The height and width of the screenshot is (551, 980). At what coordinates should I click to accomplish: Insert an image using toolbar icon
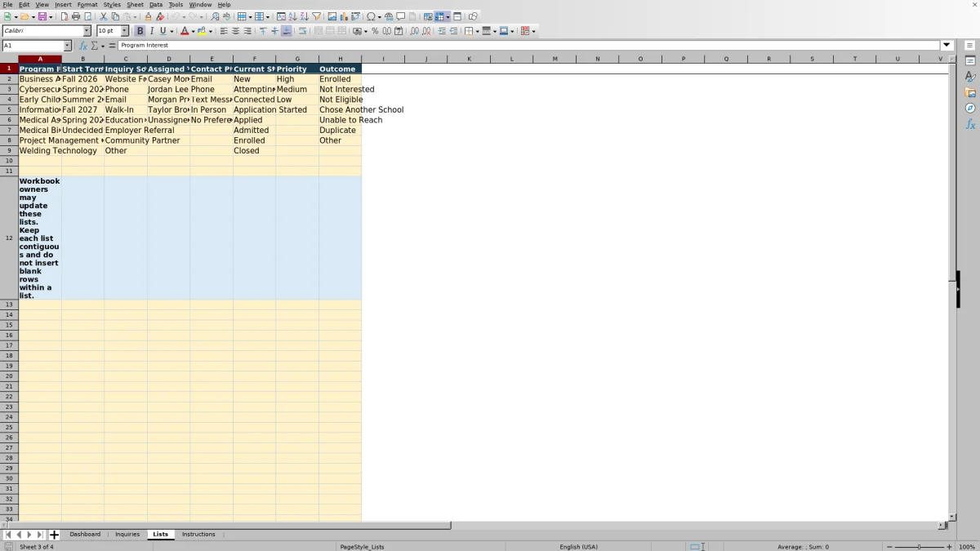332,16
